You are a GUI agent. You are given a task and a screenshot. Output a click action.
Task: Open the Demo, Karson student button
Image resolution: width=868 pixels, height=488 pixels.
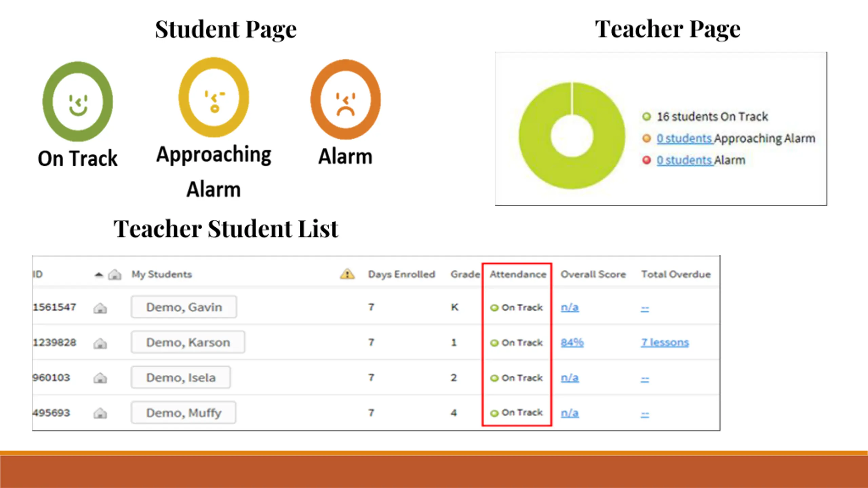pyautogui.click(x=188, y=342)
